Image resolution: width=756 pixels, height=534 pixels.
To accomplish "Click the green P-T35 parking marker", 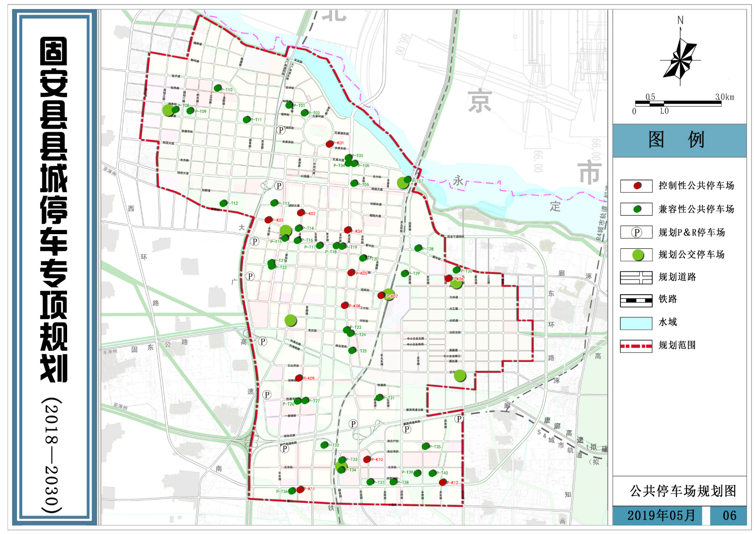I will [x=426, y=446].
